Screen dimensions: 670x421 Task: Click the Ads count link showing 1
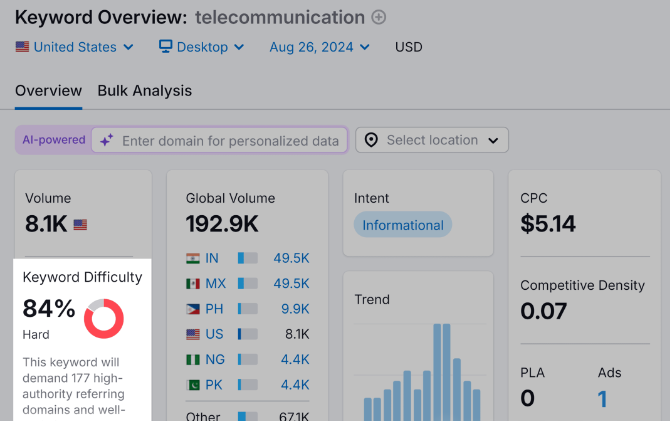tap(602, 400)
